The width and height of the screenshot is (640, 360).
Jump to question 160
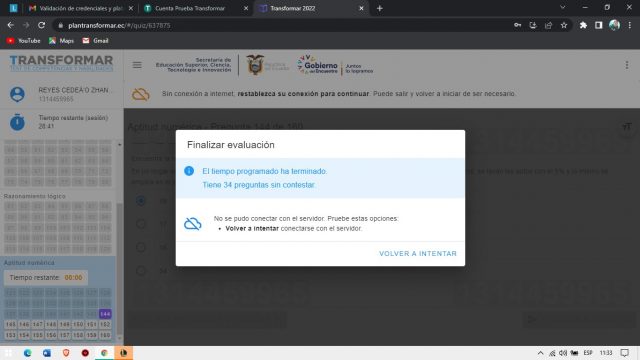point(105,335)
